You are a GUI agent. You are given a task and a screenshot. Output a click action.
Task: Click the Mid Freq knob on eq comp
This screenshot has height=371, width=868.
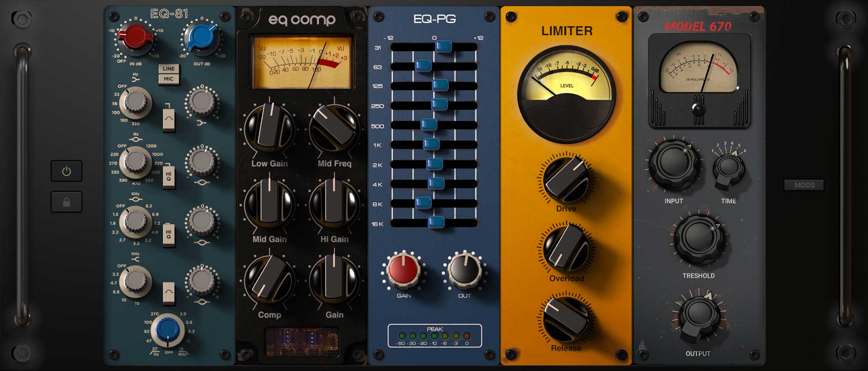coord(334,127)
